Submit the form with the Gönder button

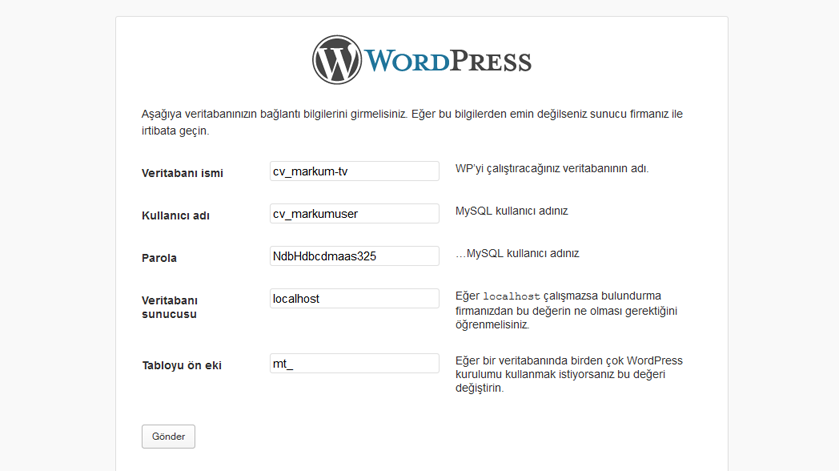tap(168, 436)
